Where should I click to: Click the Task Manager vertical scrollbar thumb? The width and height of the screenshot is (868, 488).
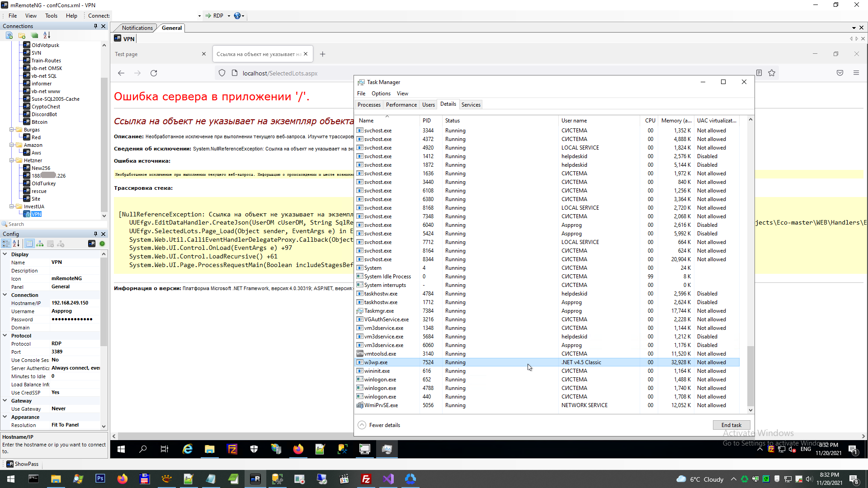pyautogui.click(x=750, y=375)
